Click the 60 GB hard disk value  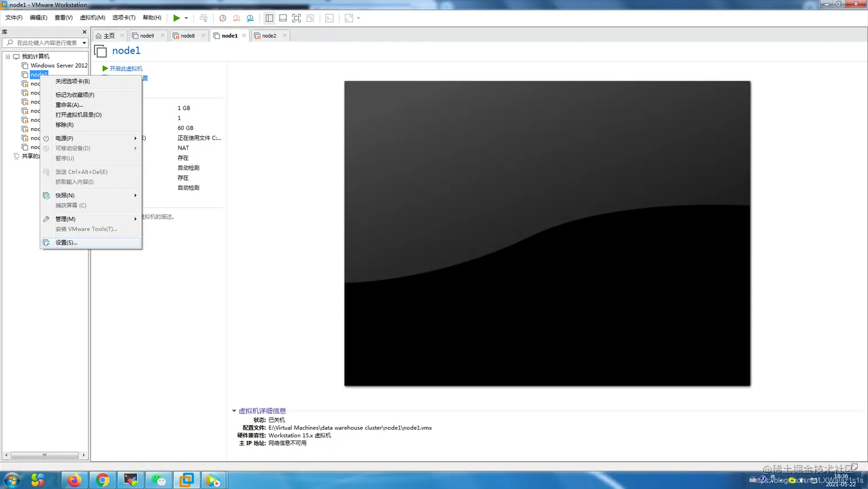185,128
